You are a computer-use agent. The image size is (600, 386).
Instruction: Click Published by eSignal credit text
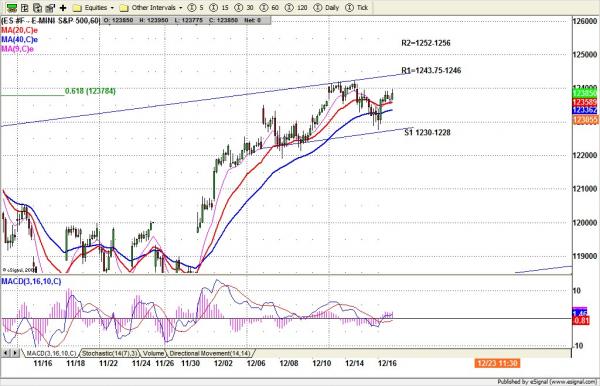(547, 382)
